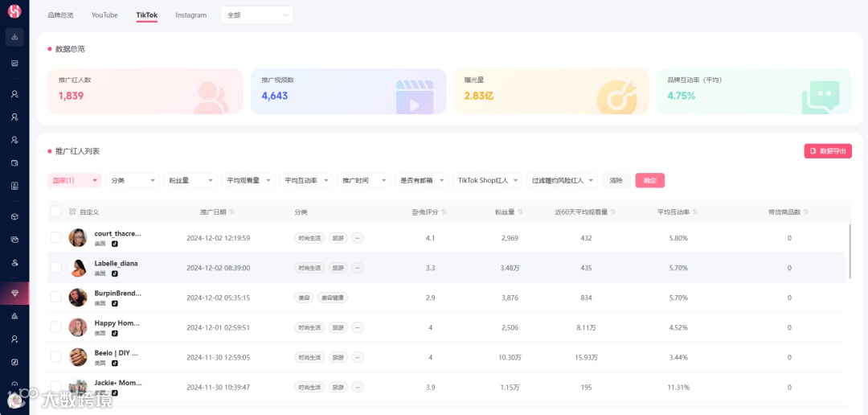Open the court_thacre profile link

click(x=118, y=234)
